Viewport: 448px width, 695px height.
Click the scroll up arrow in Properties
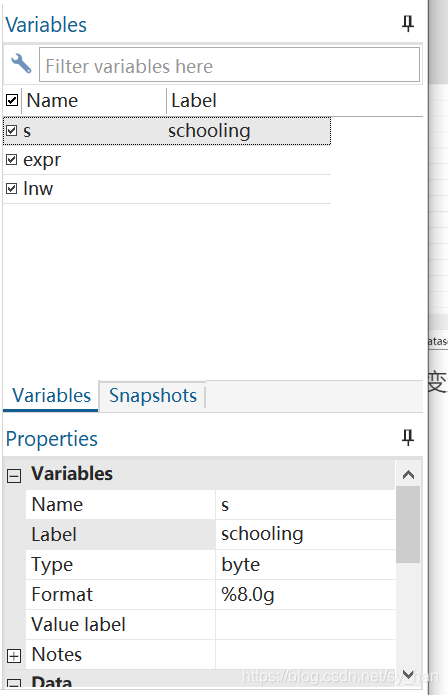408,475
